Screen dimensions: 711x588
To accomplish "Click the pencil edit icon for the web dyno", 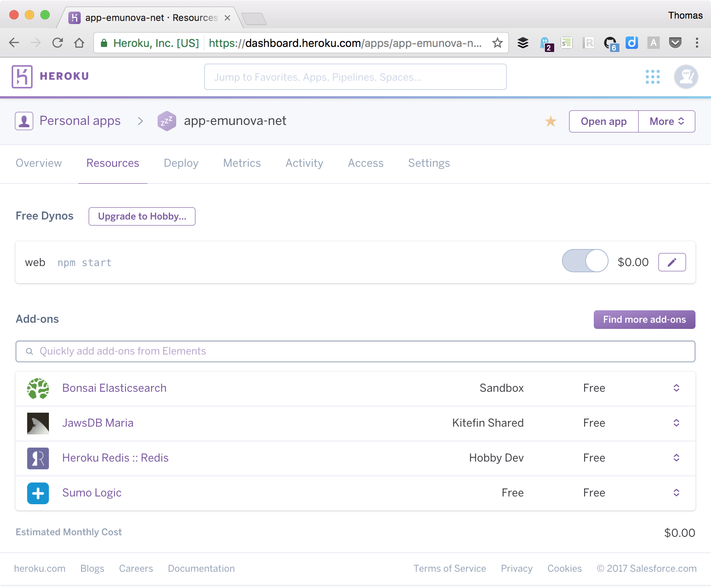I will [672, 262].
